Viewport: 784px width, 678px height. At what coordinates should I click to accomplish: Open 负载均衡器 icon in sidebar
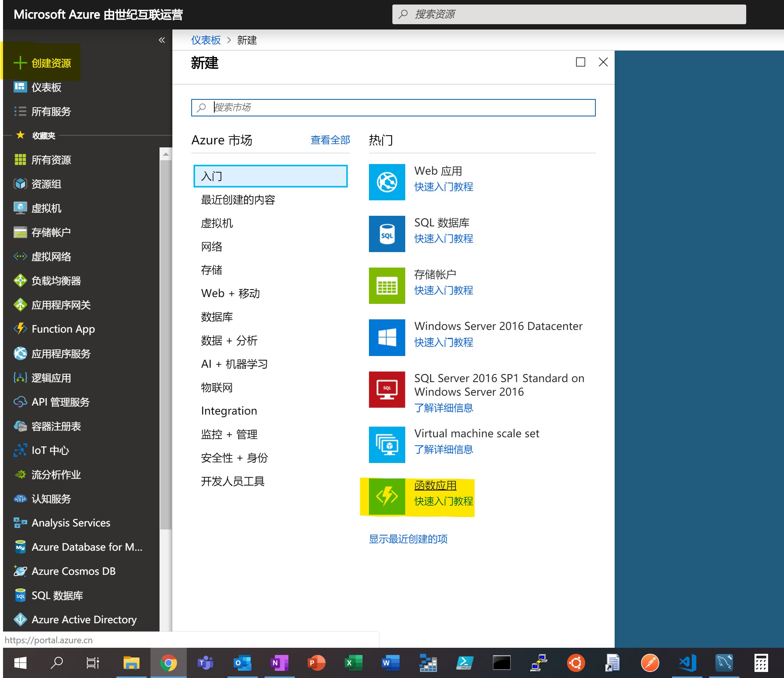[20, 281]
